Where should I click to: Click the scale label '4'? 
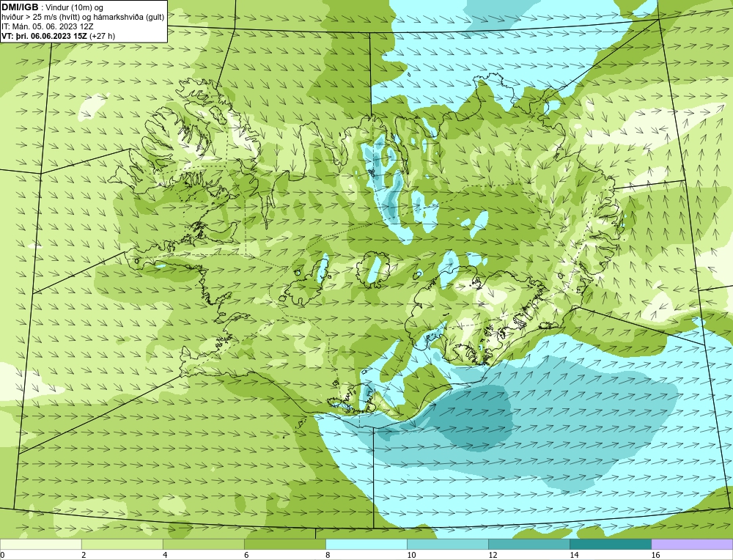click(x=165, y=555)
